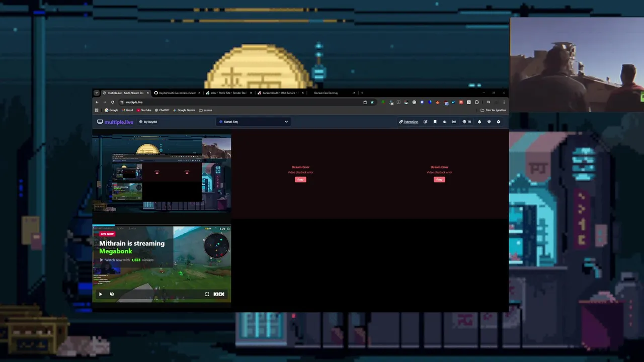Open the apps grid icon in bookmarks bar

[97, 110]
